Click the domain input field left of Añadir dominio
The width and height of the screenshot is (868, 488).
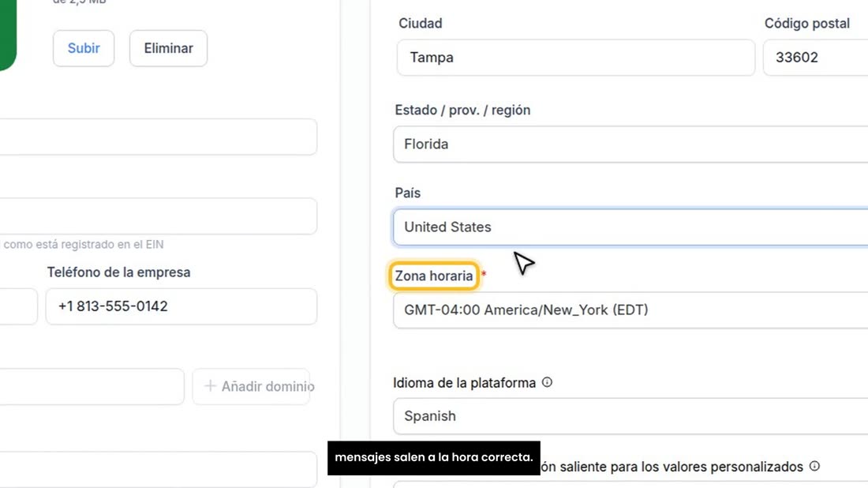(92, 386)
